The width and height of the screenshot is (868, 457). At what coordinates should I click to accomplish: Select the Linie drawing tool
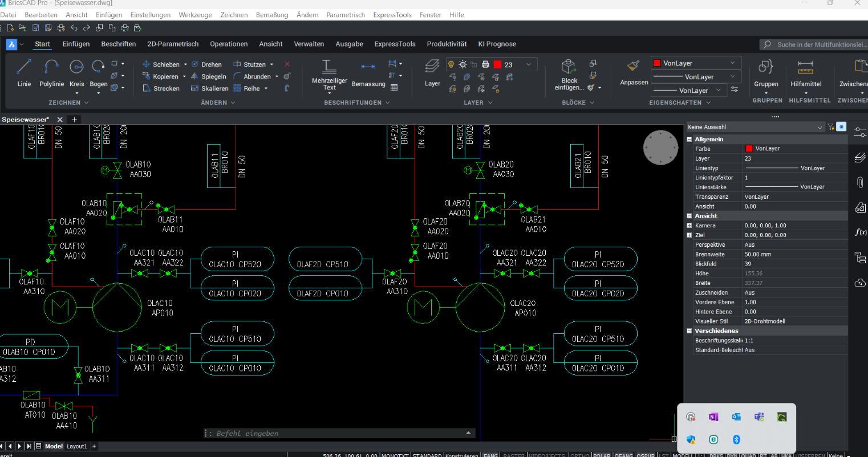click(x=24, y=73)
